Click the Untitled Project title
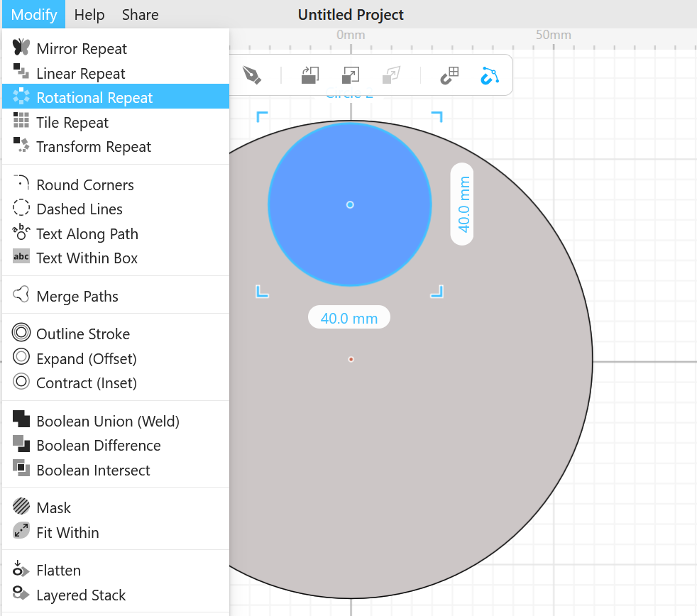 click(351, 15)
